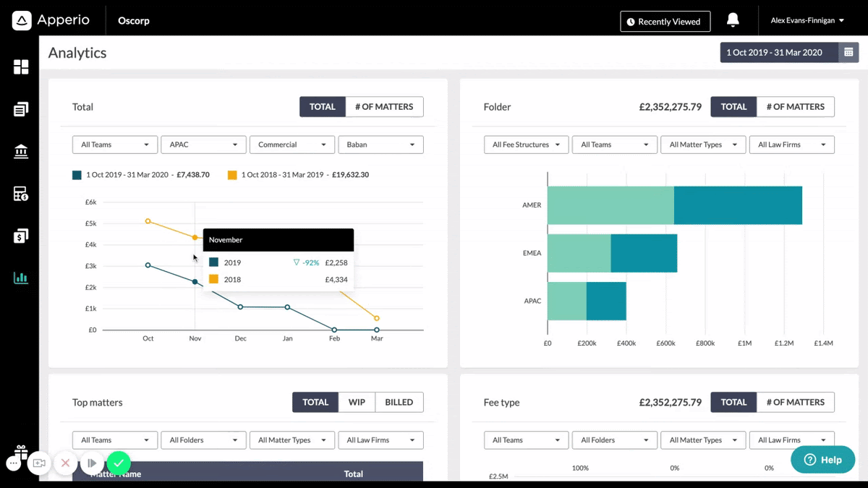Switch Top matters to WIP

click(x=357, y=403)
